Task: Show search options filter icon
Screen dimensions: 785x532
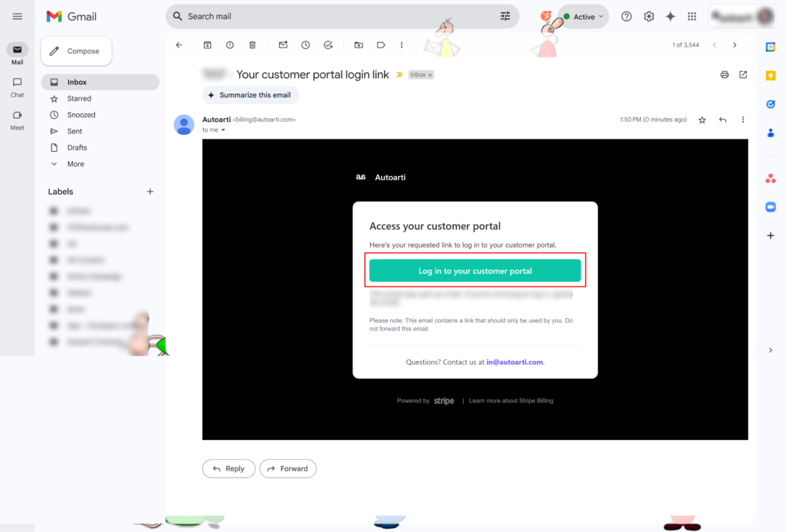Action: 505,17
